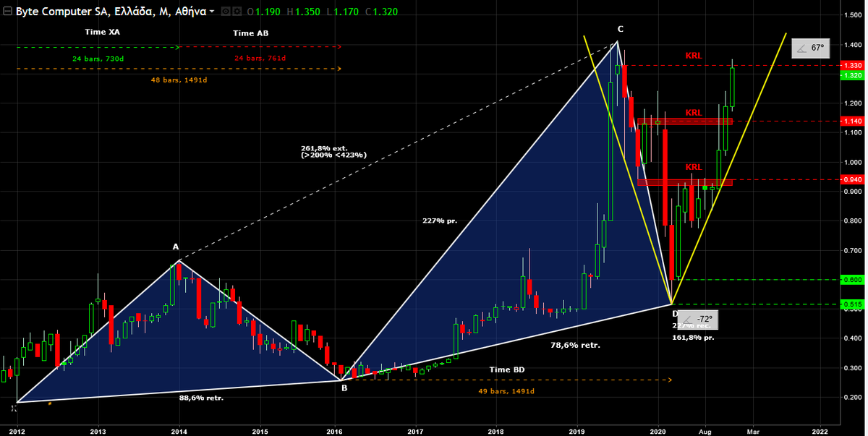Click the orange '48 bars, 1491d' label

[x=178, y=80]
